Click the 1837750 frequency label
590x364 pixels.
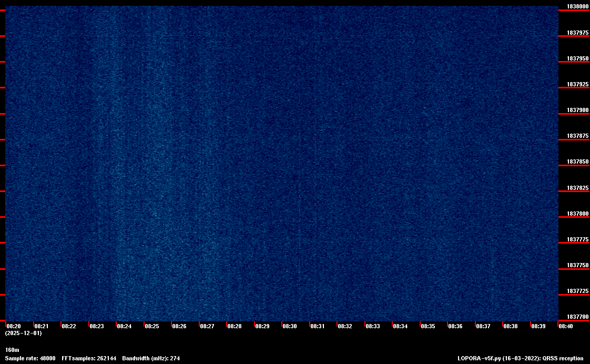(x=577, y=266)
